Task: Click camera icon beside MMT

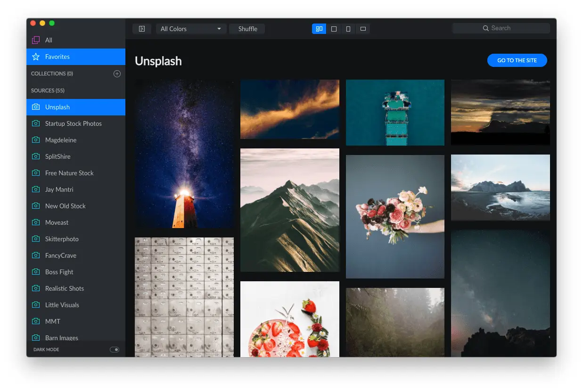Action: click(36, 321)
